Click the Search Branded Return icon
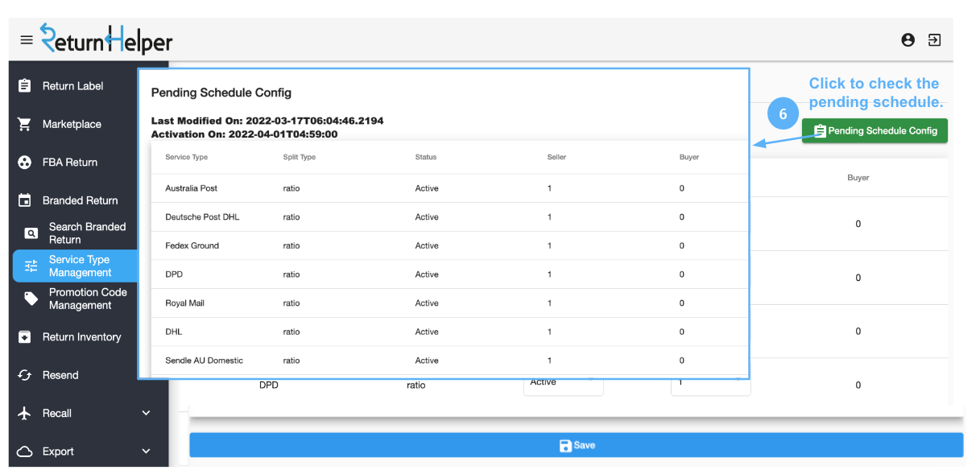This screenshot has width=980, height=474. pos(31,233)
